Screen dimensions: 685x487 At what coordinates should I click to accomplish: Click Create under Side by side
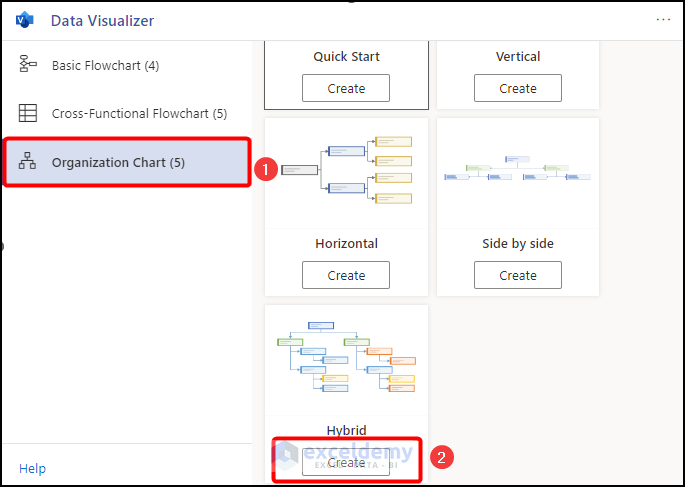tap(517, 275)
